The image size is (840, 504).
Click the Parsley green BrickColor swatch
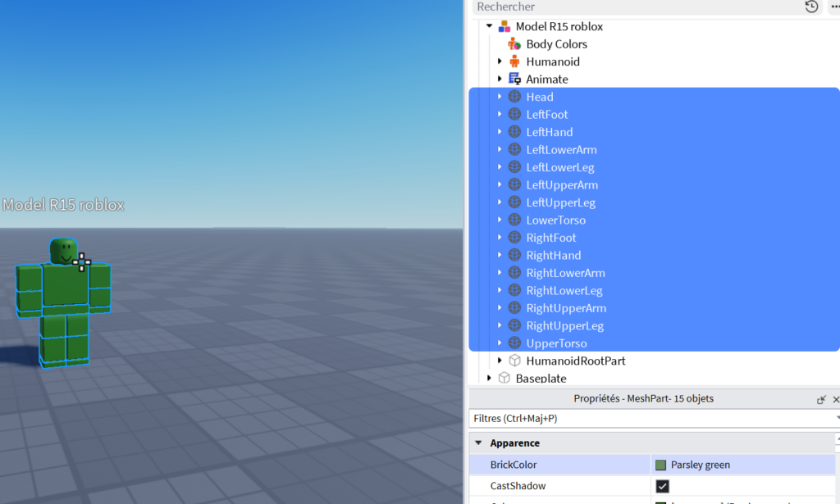pos(660,465)
